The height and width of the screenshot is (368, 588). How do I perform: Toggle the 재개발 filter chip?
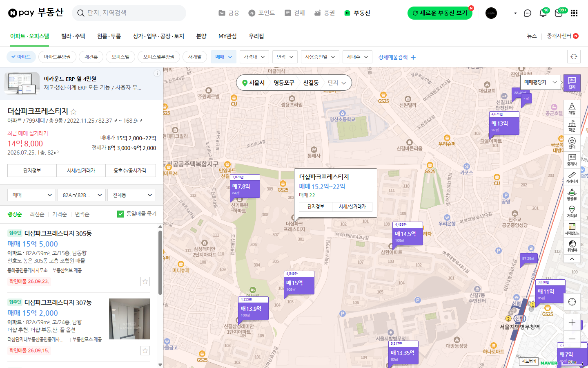(x=195, y=57)
